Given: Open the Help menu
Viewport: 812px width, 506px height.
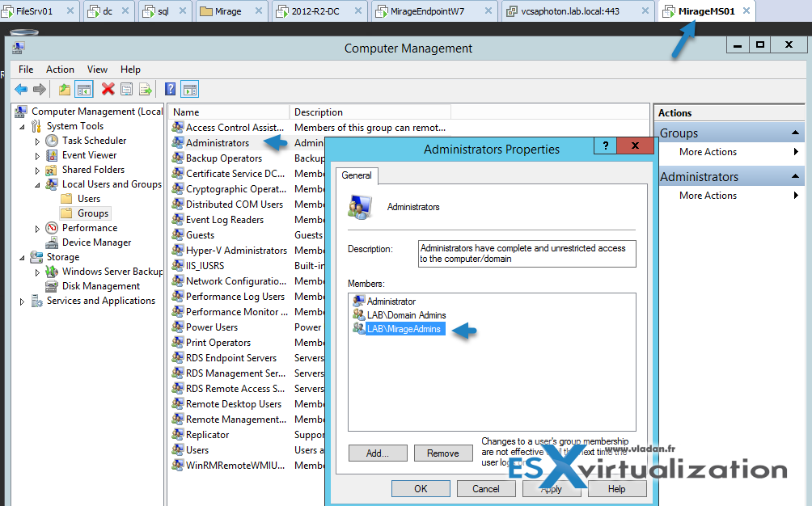Looking at the screenshot, I should [130, 70].
